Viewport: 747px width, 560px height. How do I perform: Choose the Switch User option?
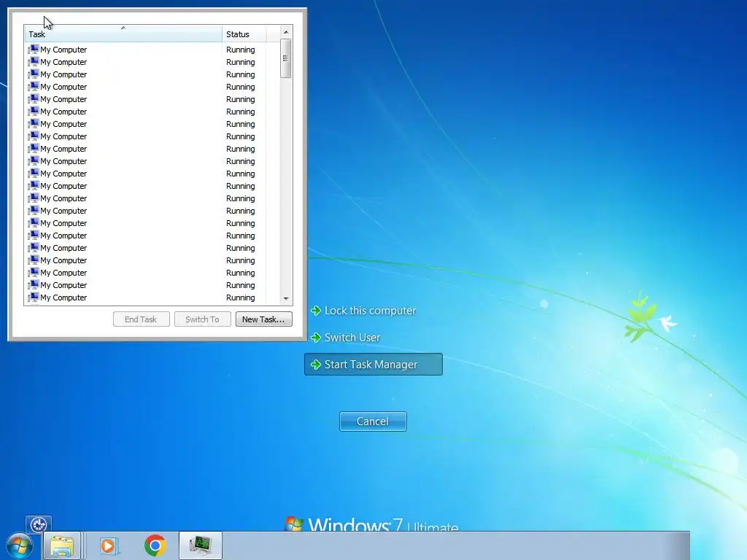345,338
